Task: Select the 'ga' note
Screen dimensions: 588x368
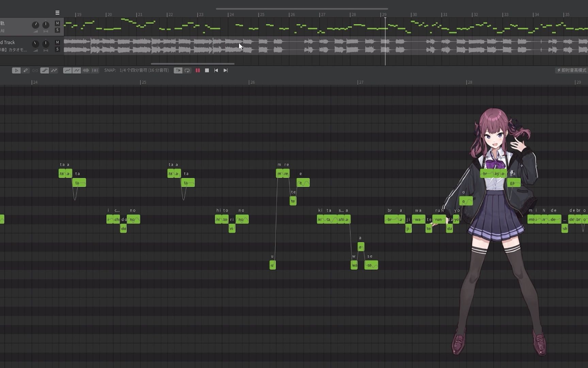Action: click(x=514, y=183)
